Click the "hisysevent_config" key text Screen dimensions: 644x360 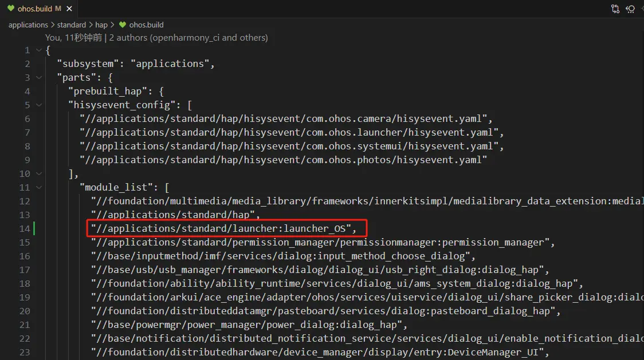point(122,105)
